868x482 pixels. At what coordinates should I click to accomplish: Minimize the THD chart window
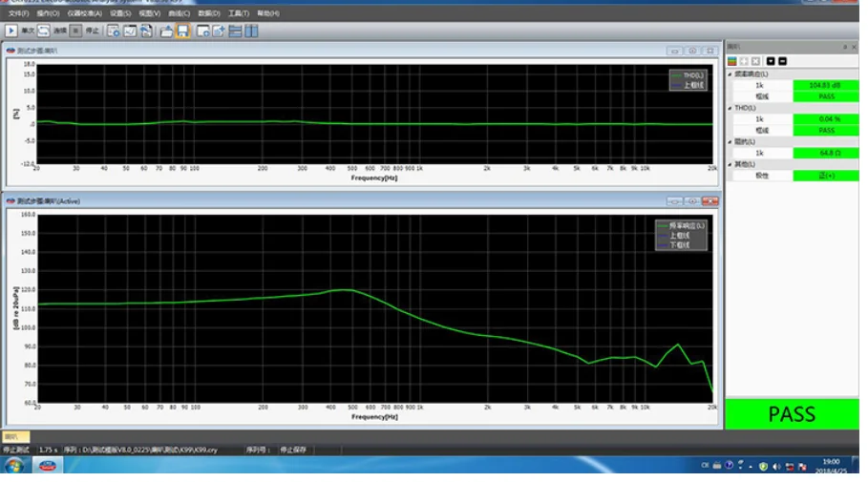click(x=674, y=51)
